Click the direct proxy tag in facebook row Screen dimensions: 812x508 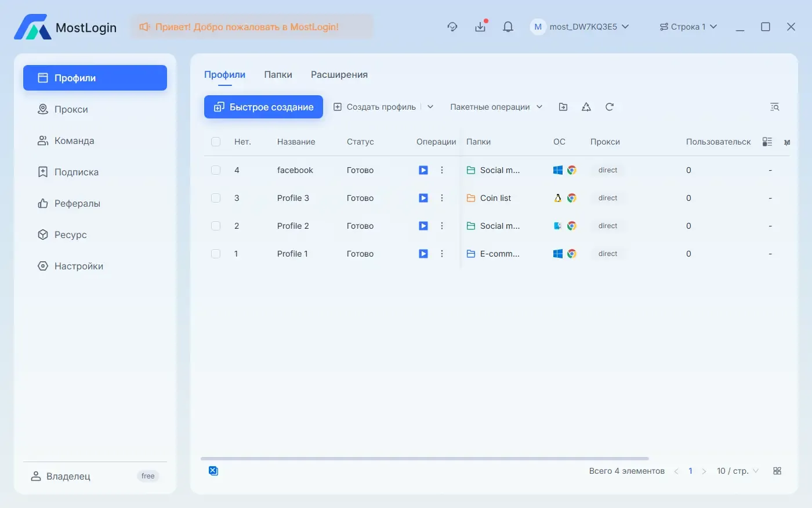point(608,170)
